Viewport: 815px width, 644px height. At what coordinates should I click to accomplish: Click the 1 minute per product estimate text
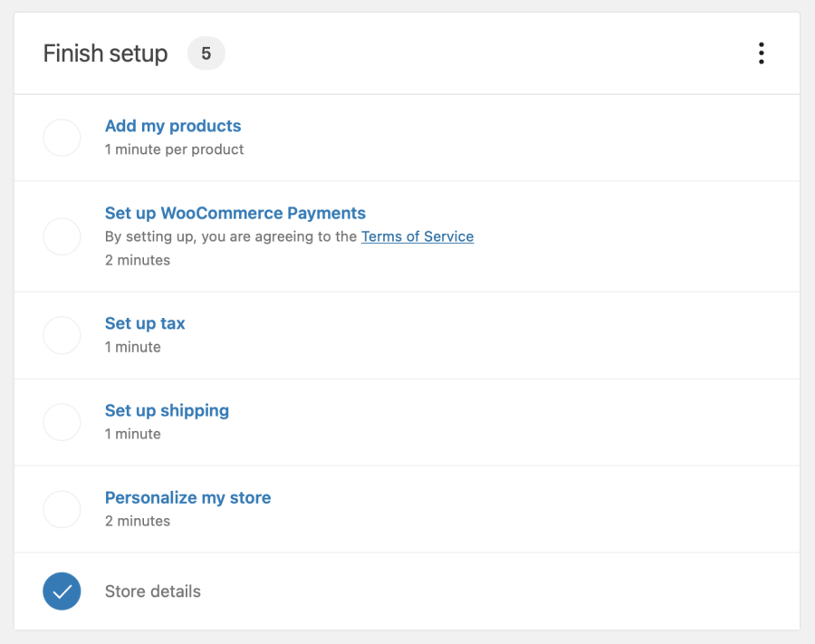[x=174, y=149]
